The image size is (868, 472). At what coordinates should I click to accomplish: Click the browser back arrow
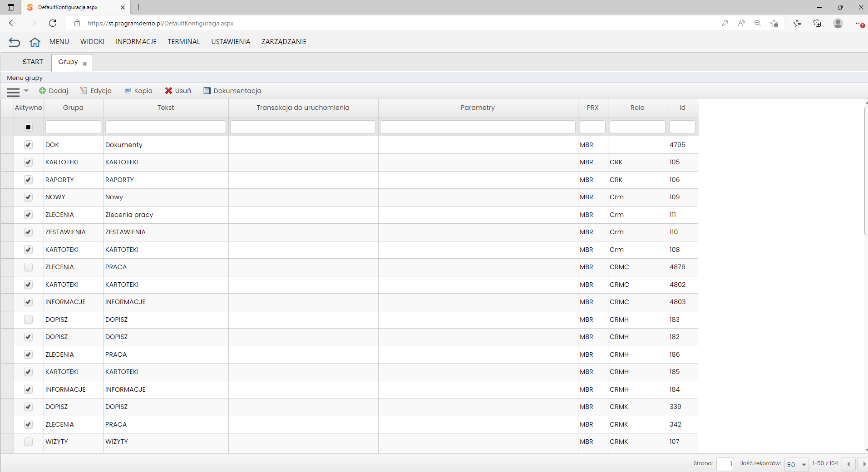pos(13,23)
